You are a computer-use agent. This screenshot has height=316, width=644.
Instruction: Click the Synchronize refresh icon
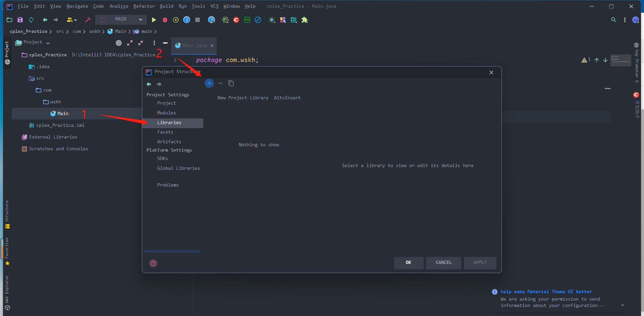tap(31, 20)
